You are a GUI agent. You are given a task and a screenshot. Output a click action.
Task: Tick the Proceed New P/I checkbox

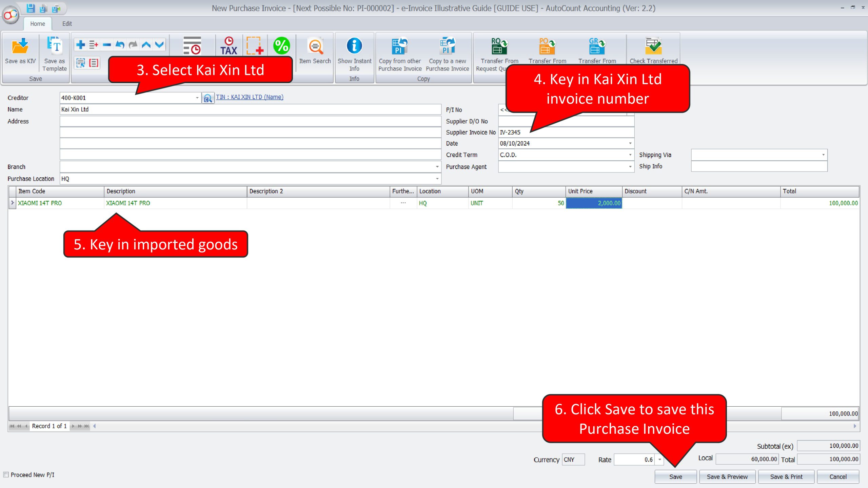6,475
